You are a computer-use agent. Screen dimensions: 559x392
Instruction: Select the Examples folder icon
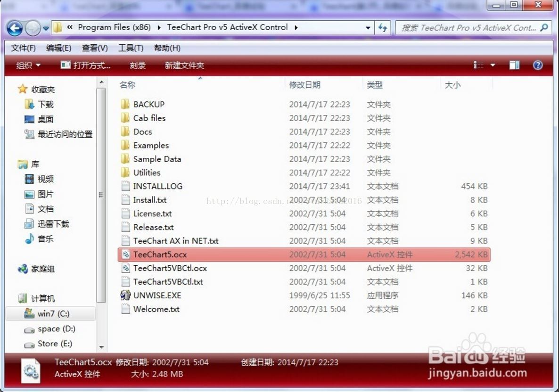coord(125,145)
